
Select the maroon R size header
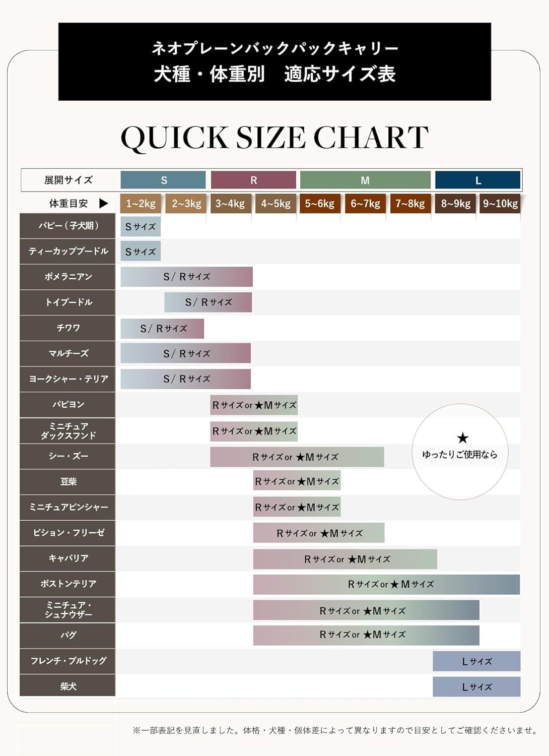(x=253, y=180)
